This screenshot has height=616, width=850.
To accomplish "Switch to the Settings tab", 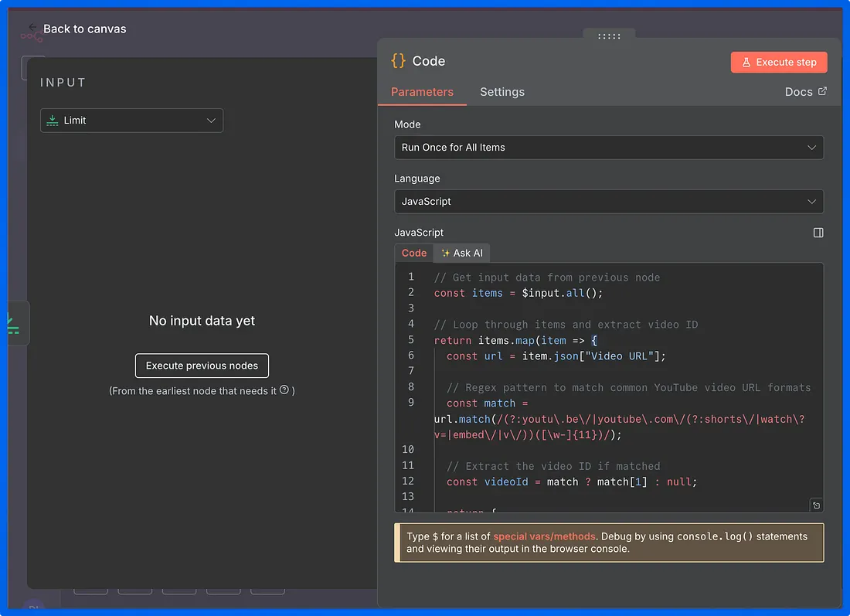I will [501, 92].
